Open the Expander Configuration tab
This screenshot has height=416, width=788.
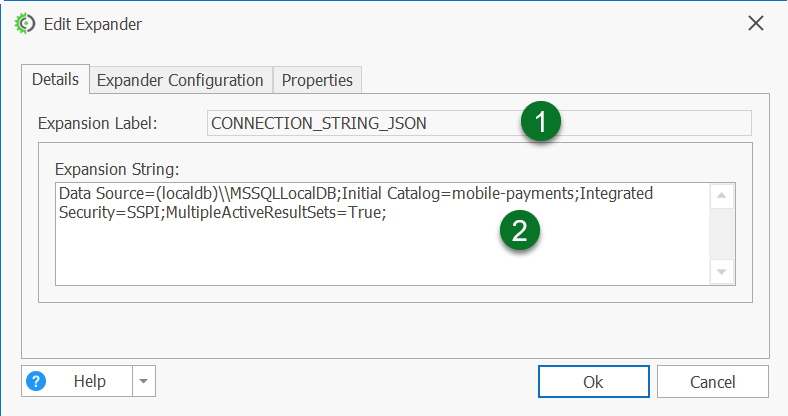[x=180, y=80]
